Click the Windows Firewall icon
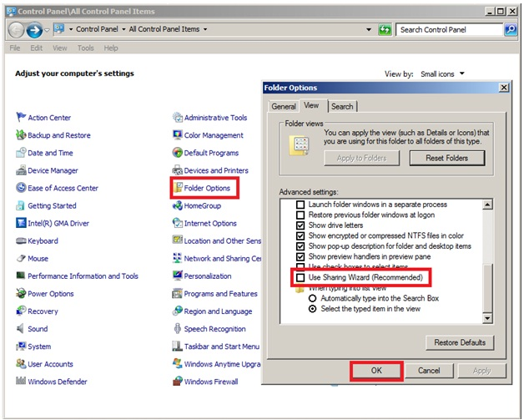 click(177, 381)
